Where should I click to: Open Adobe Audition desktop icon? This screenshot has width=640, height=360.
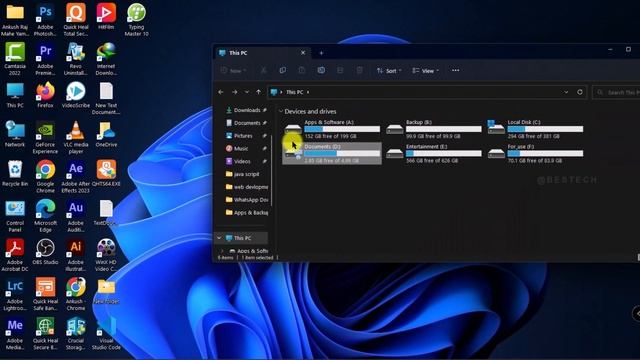[x=76, y=216]
